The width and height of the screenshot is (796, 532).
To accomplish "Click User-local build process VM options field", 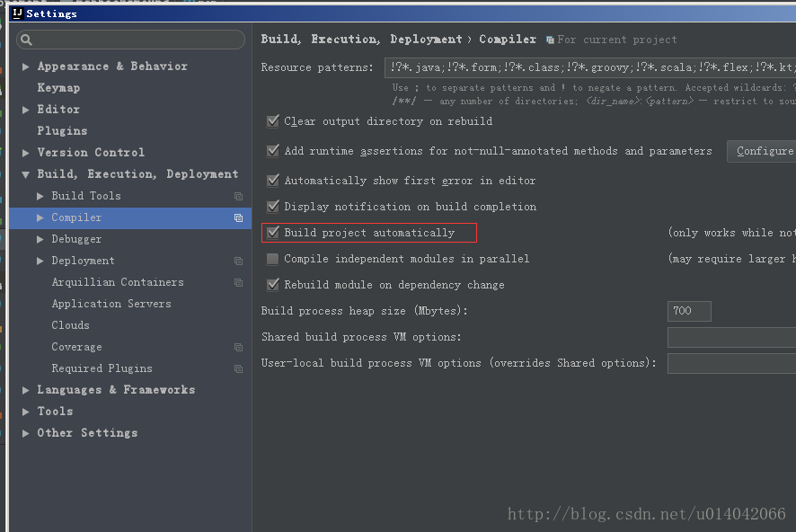I will tap(731, 363).
